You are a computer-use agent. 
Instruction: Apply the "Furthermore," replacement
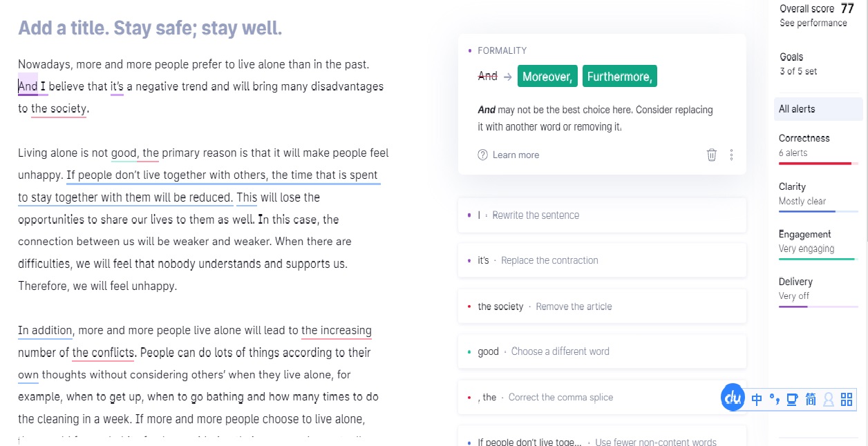[x=619, y=77]
